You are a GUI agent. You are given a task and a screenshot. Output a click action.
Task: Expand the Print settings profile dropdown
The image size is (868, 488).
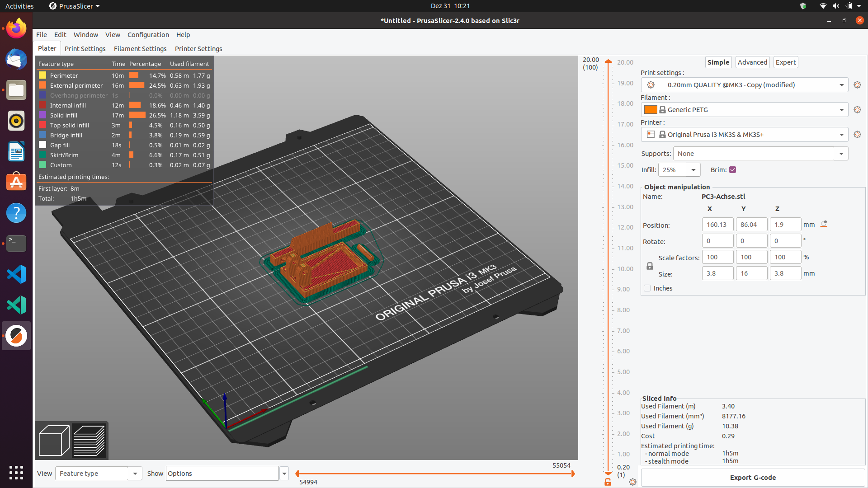[841, 84]
